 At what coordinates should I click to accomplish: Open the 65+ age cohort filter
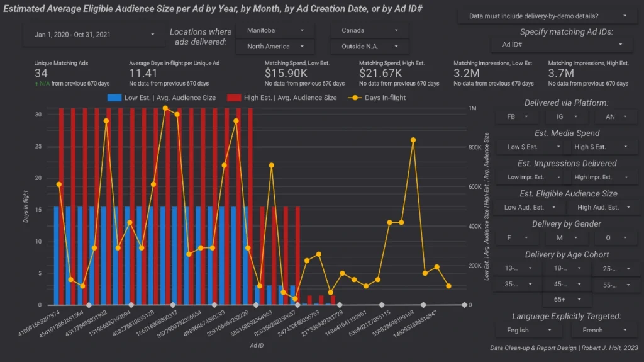565,300
